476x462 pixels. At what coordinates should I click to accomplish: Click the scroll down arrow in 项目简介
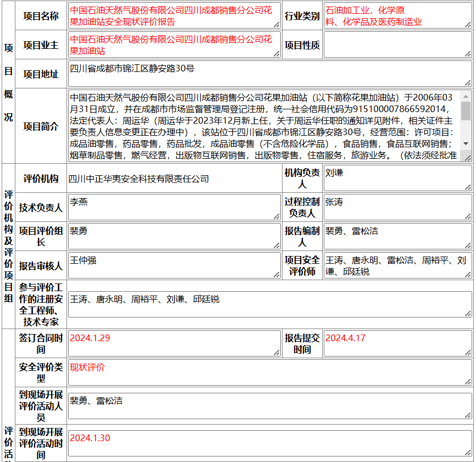tap(466, 143)
